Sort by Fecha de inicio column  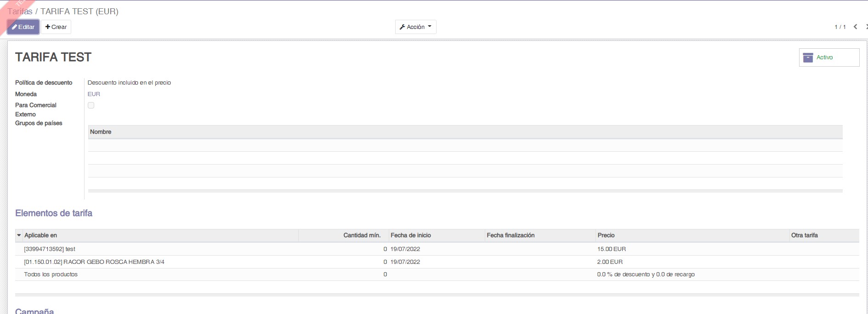410,235
